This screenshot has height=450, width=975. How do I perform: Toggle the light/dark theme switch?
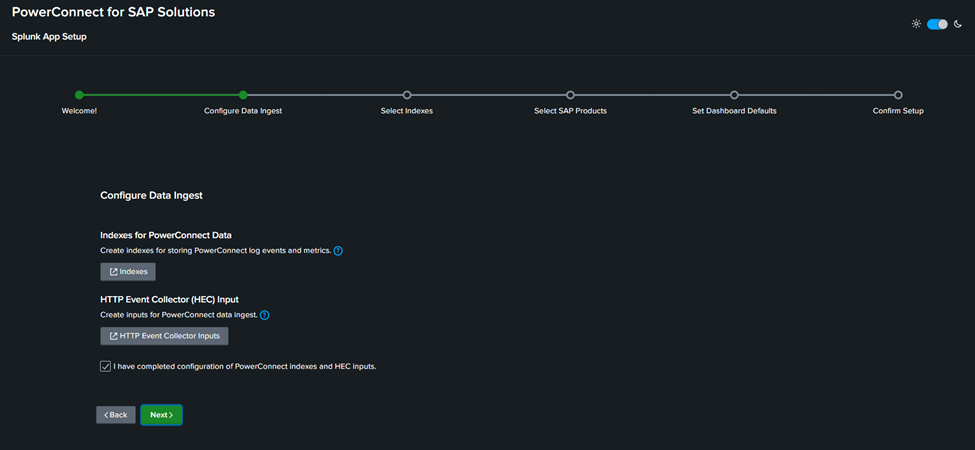tap(937, 24)
